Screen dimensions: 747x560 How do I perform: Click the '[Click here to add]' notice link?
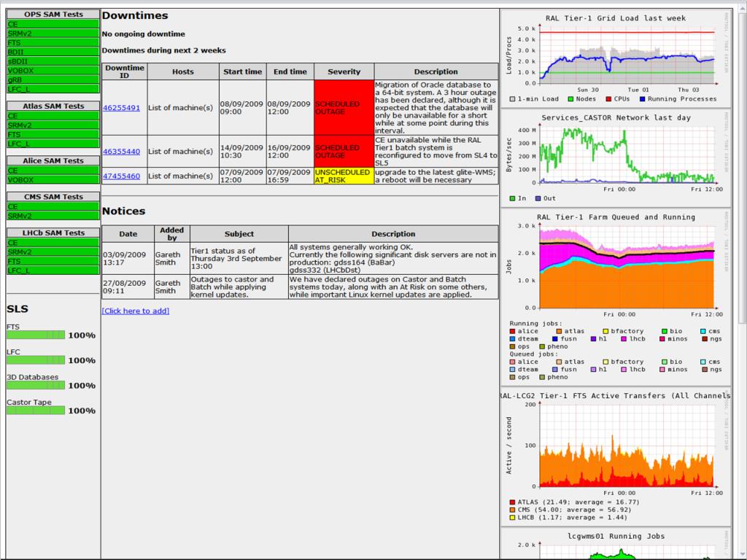click(135, 311)
